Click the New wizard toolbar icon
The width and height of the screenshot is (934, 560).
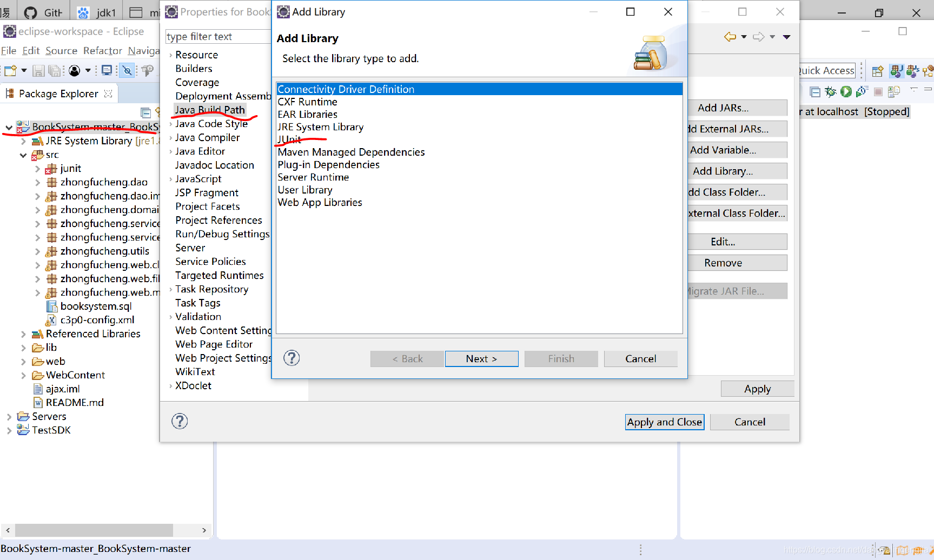click(10, 70)
